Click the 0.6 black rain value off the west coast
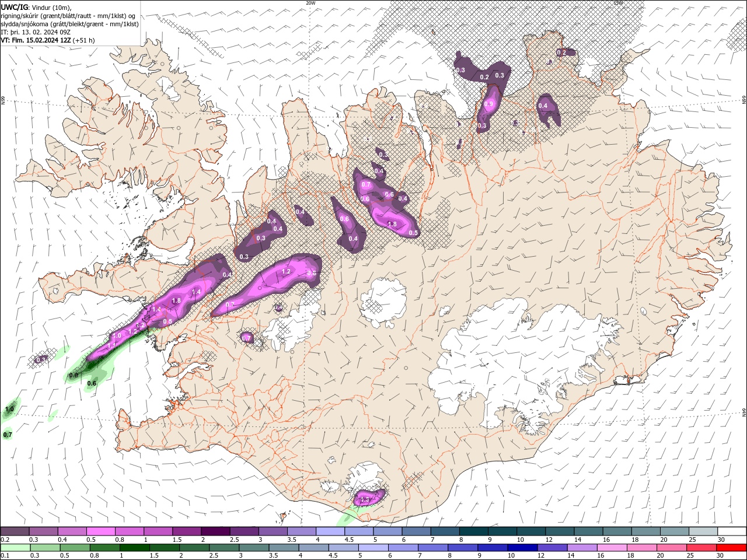The height and width of the screenshot is (560, 747). (92, 383)
